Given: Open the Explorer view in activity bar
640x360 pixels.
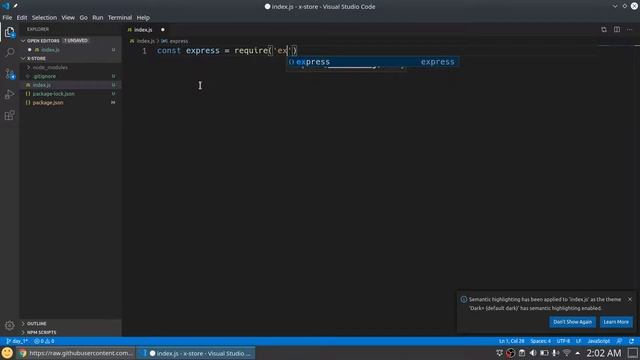Looking at the screenshot, I should pos(9,32).
